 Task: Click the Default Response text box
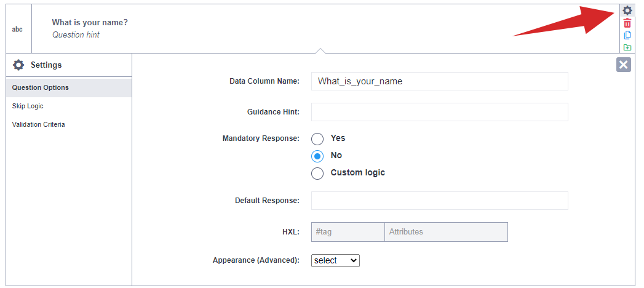pos(439,201)
